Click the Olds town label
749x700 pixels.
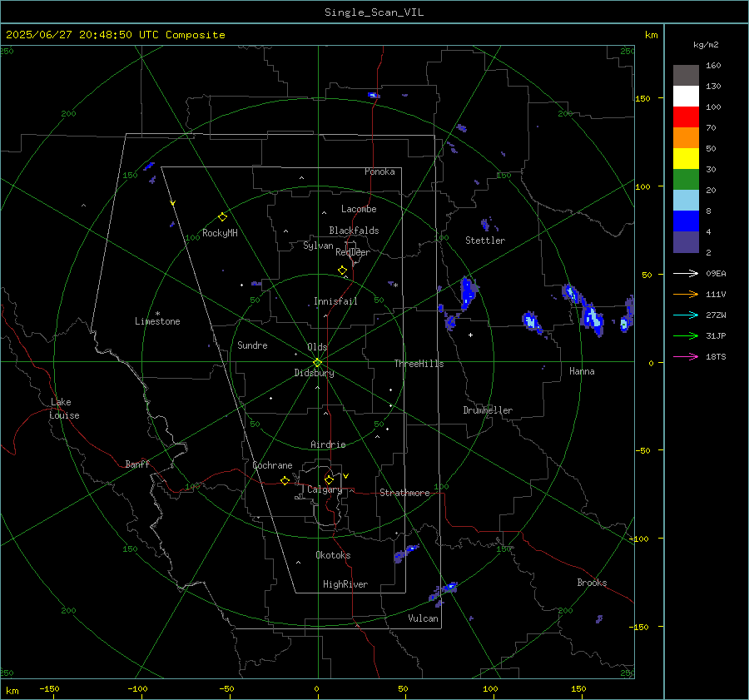point(317,347)
